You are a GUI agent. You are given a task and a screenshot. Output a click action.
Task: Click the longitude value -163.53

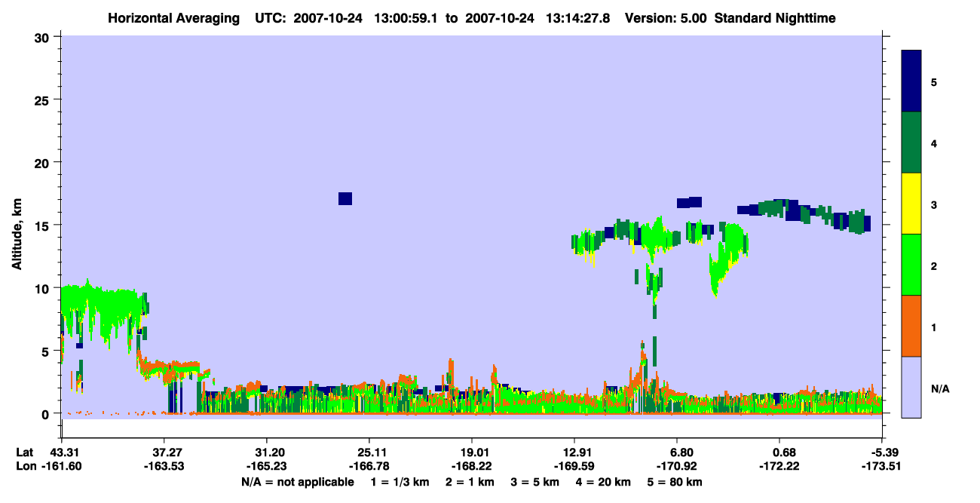point(164,467)
